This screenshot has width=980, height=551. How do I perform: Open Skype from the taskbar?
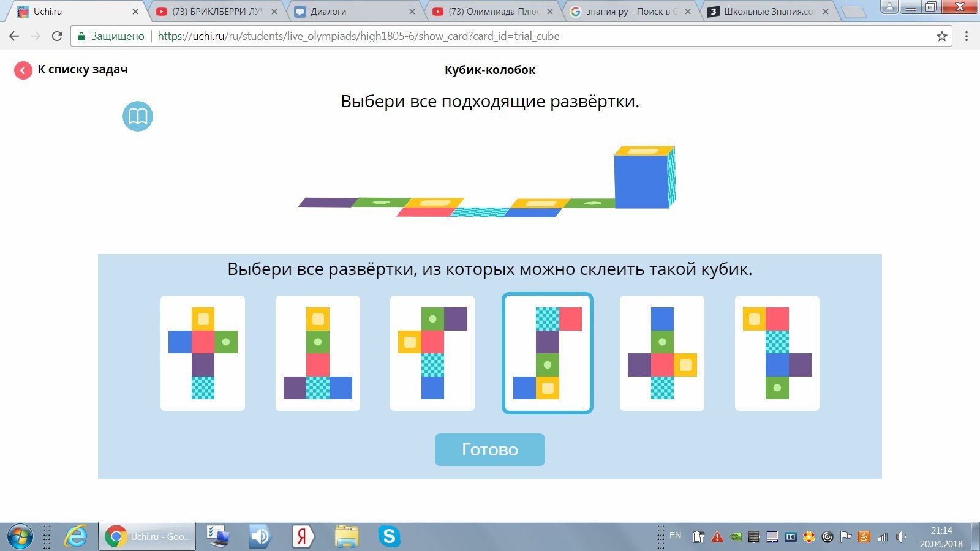coord(389,536)
